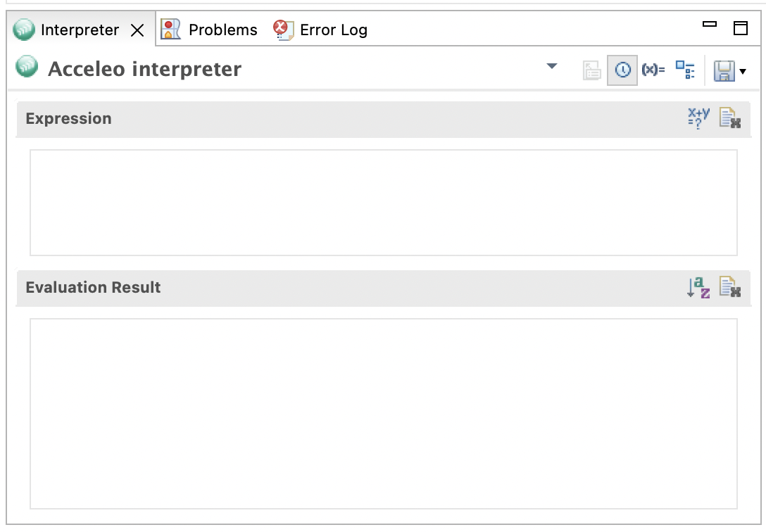Close the Interpreter tab
The image size is (766, 532).
(137, 30)
